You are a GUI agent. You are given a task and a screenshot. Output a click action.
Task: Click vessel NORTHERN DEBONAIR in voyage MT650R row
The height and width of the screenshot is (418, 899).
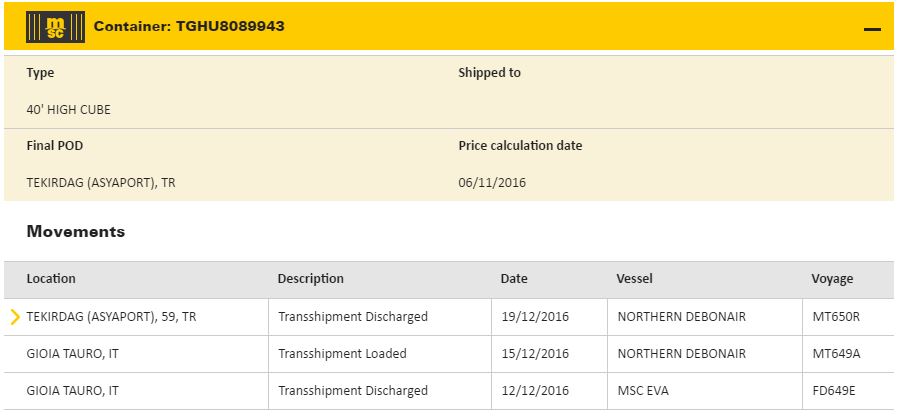(681, 317)
